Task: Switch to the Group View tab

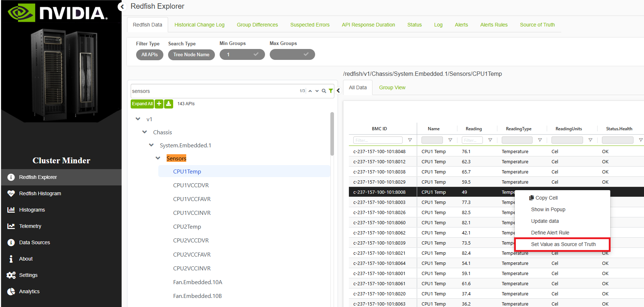Action: (392, 87)
